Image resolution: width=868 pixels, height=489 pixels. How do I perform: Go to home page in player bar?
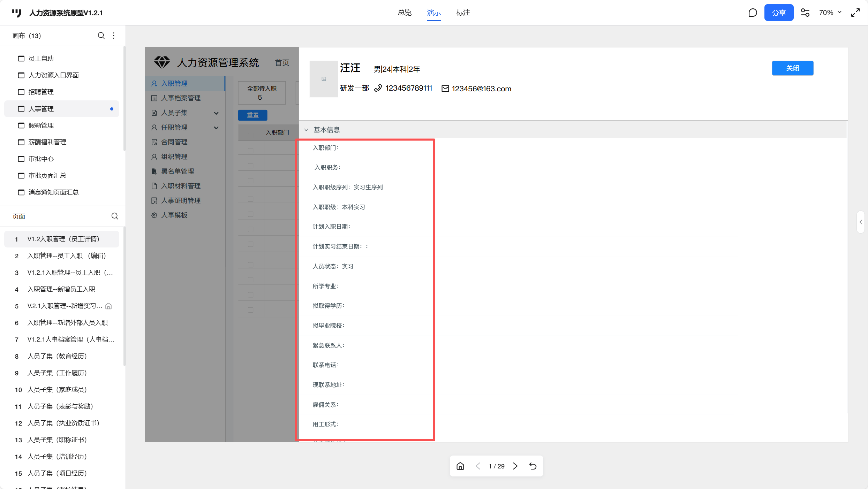click(x=460, y=466)
